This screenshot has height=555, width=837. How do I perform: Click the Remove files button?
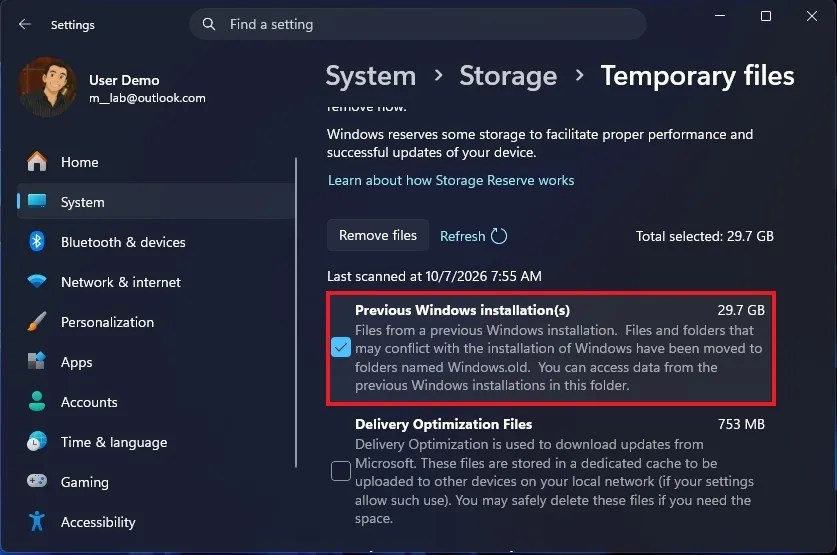point(378,235)
